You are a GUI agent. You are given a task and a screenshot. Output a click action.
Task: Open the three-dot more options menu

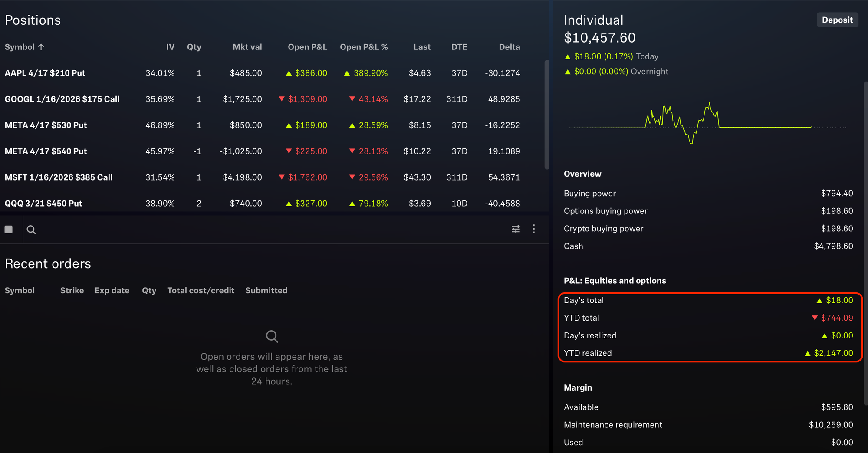[534, 229]
